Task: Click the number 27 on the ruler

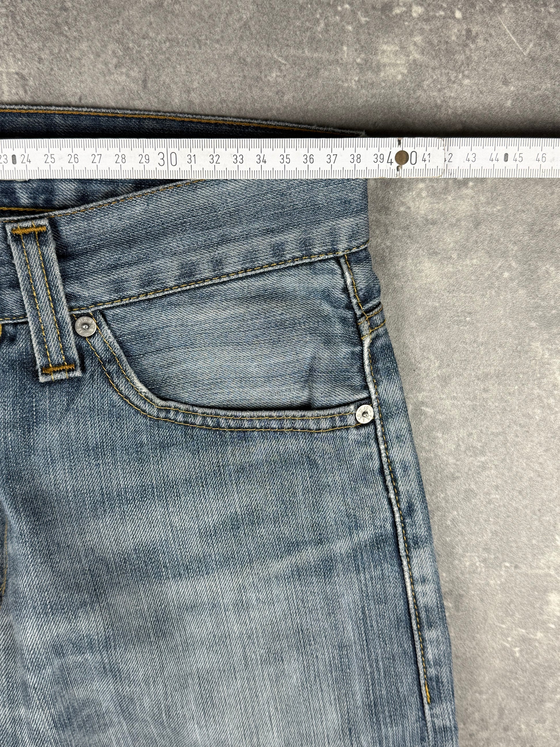Action: point(96,159)
